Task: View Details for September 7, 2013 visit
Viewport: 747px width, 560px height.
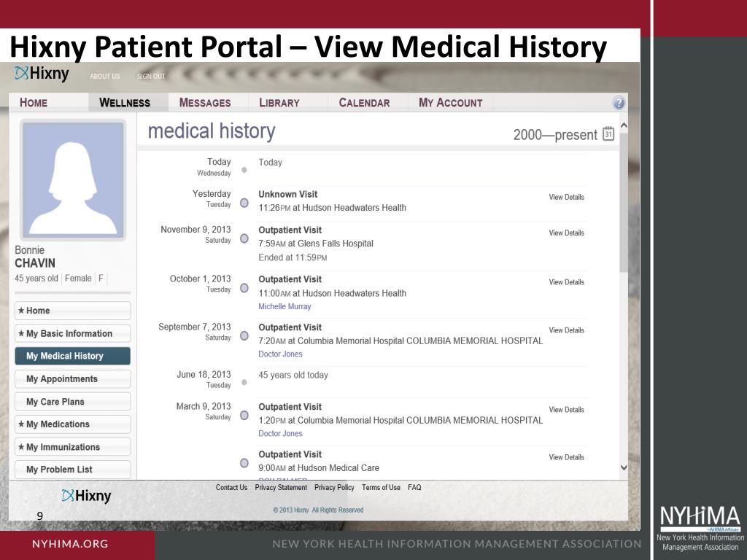Action: coord(566,330)
